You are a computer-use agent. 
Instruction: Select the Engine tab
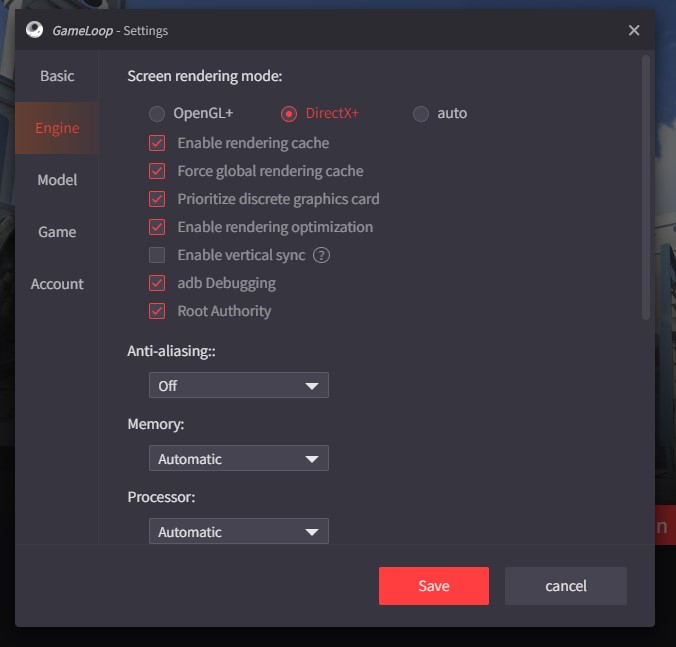tap(57, 128)
